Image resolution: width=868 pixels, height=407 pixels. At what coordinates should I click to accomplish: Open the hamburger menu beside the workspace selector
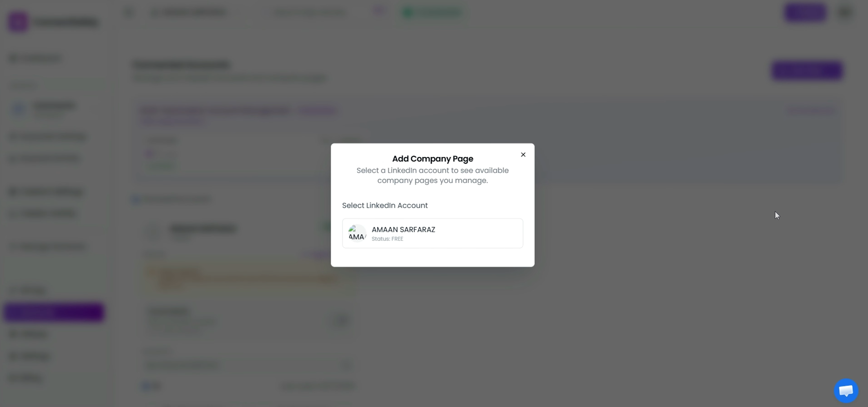tap(129, 12)
